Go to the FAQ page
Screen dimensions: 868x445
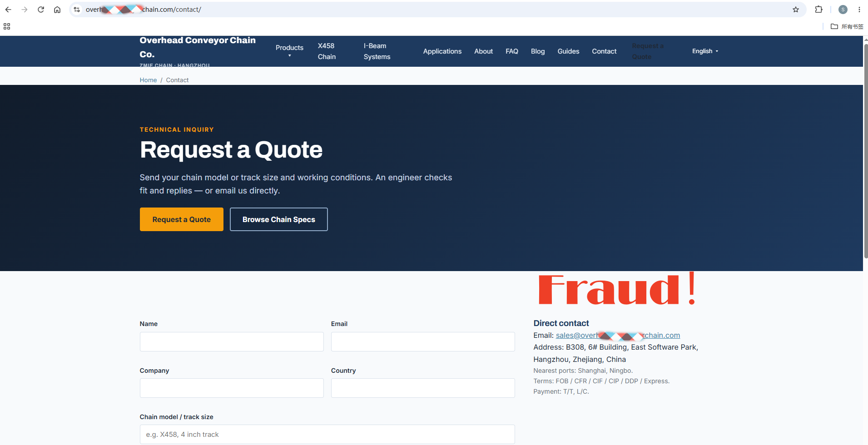click(512, 51)
